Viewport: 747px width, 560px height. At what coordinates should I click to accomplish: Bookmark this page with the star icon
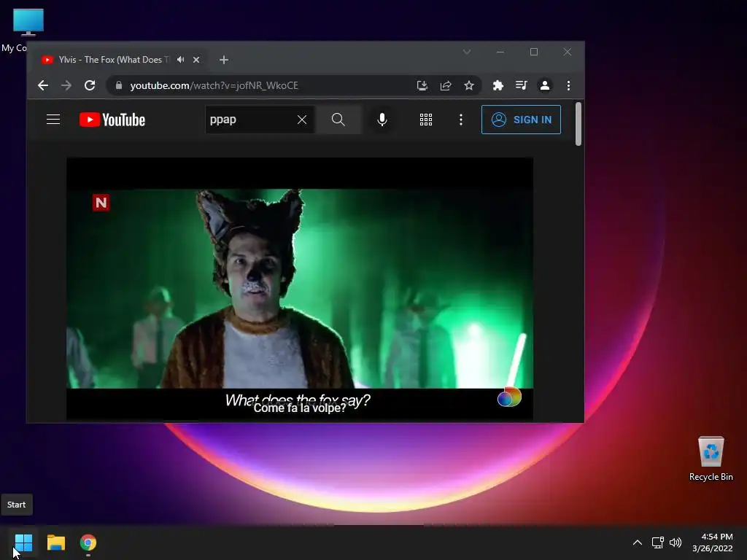point(469,85)
